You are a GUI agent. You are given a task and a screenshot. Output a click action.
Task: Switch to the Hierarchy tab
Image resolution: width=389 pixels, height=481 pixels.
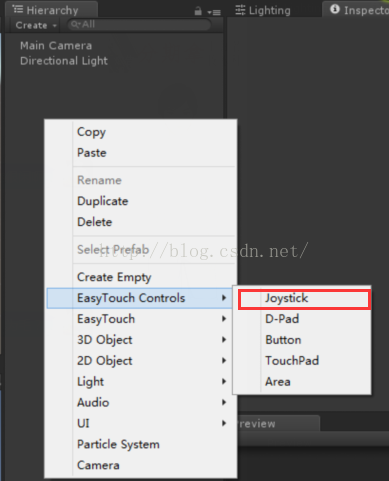pos(51,10)
